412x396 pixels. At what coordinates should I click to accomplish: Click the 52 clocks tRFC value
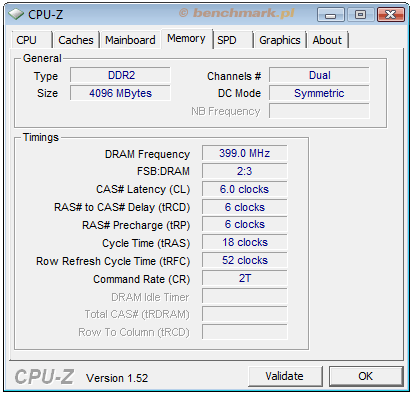click(245, 260)
